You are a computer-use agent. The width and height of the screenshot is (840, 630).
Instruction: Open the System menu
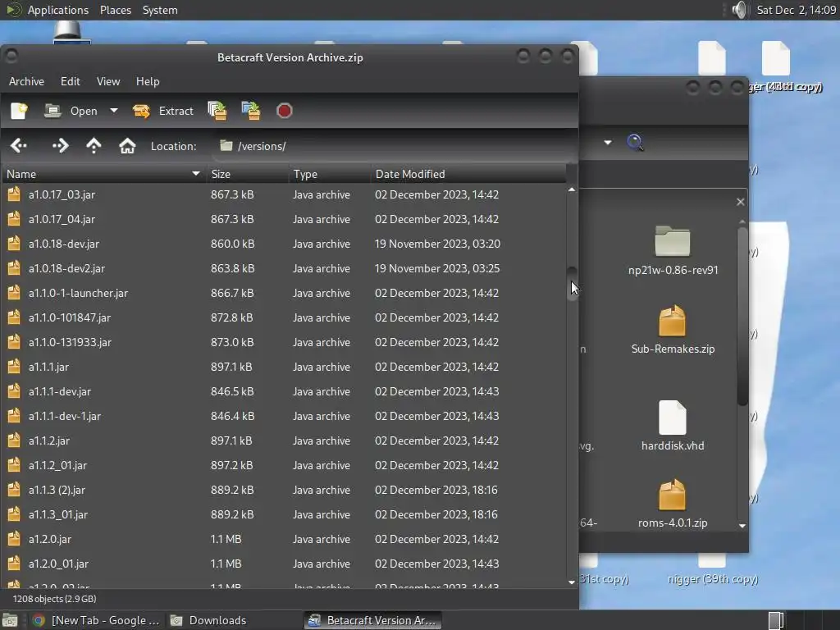[x=160, y=10]
